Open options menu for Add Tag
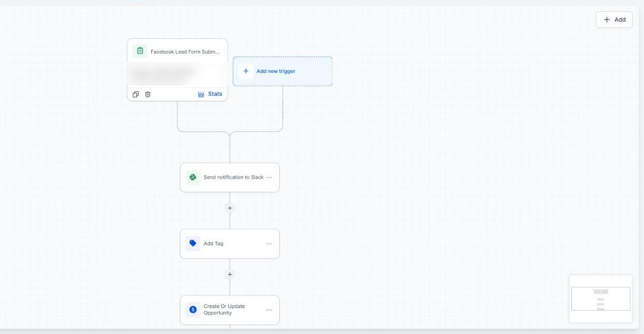644x334 pixels. (x=269, y=244)
